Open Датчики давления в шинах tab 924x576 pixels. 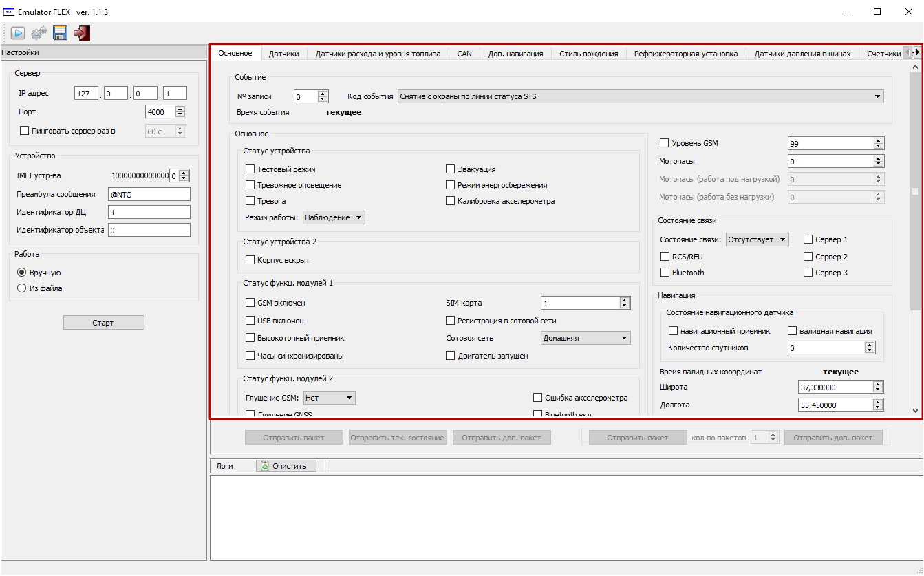tap(802, 54)
